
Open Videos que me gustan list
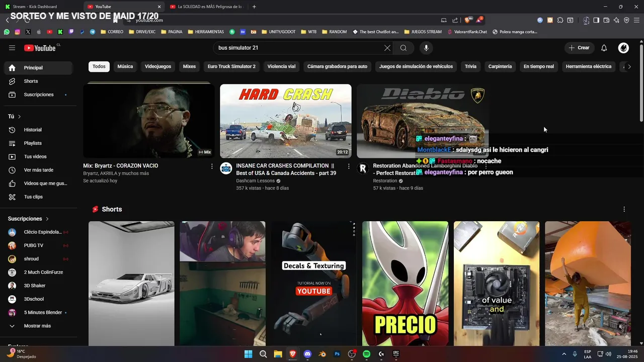(x=39, y=184)
